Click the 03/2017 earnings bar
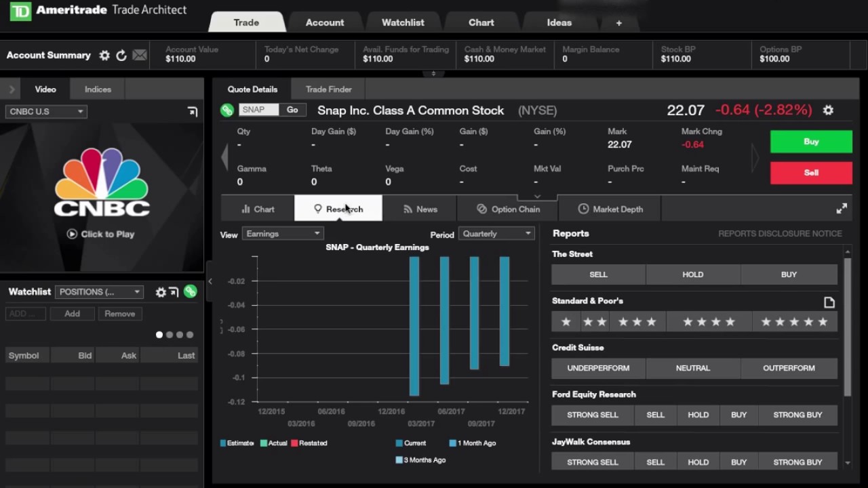The image size is (868, 488). pos(414,326)
